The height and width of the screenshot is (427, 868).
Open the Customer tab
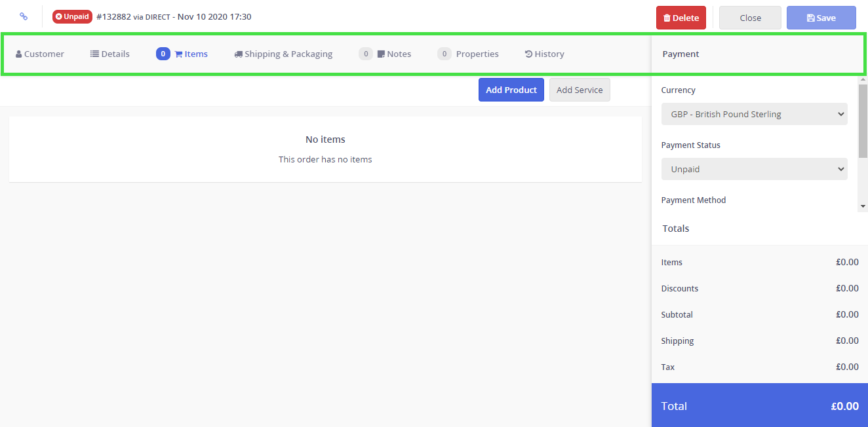pos(40,54)
